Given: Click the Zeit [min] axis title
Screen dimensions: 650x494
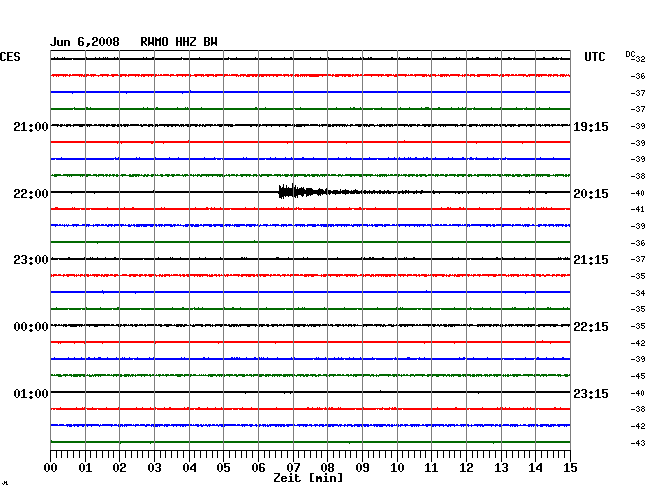Looking at the screenshot, I should point(308,478).
